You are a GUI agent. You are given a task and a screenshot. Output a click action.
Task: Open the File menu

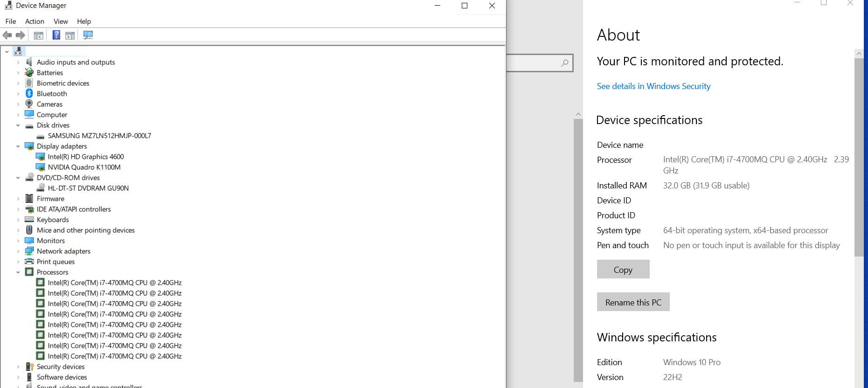click(11, 21)
